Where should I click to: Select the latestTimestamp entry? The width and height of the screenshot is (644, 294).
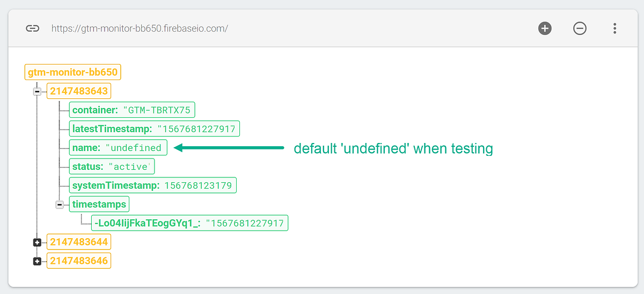[x=155, y=128]
